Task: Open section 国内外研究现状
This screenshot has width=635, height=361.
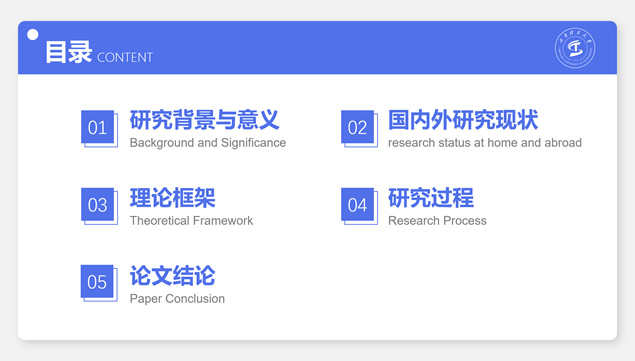Action: pos(463,120)
